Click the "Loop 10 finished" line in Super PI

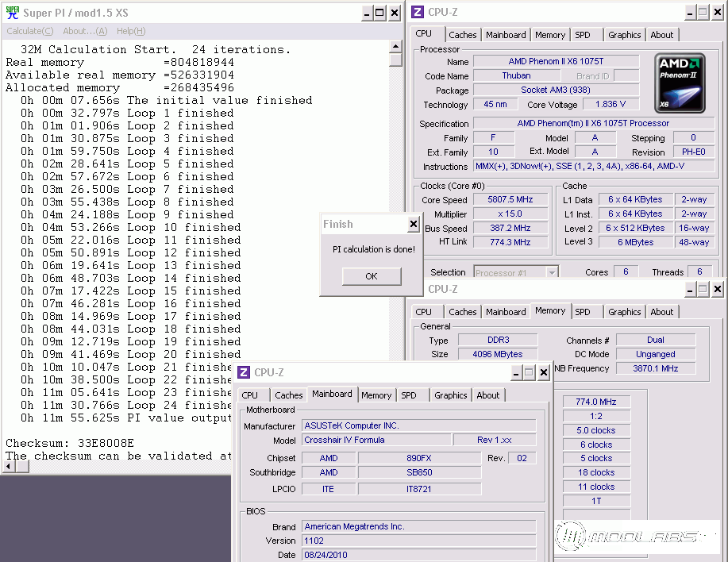click(x=130, y=227)
